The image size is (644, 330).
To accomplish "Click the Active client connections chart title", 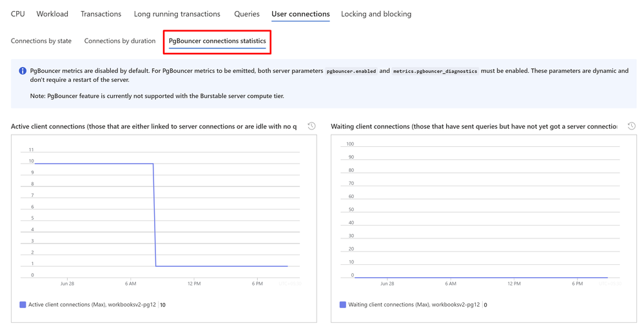I will pyautogui.click(x=153, y=126).
